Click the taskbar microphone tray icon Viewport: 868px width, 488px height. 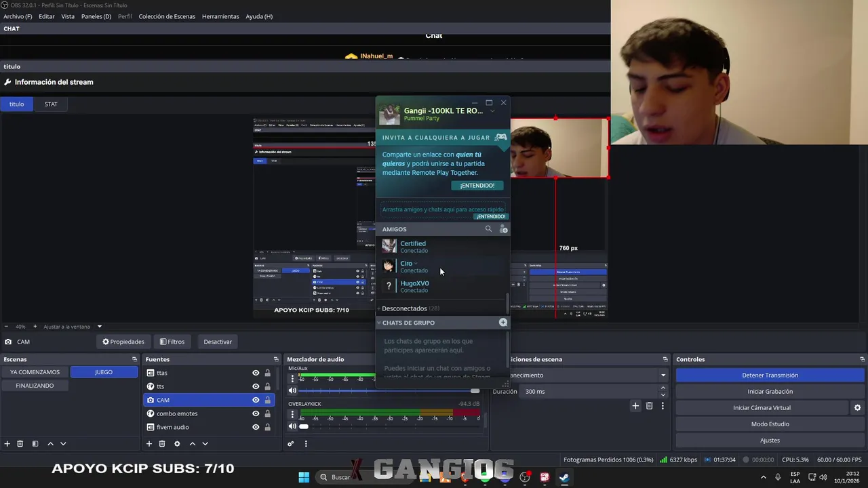pos(778,477)
